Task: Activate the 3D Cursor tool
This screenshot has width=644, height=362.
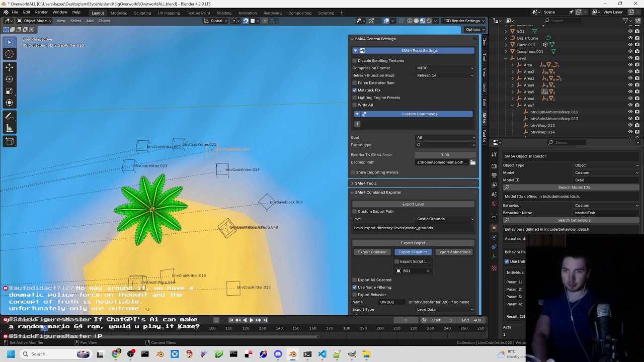Action: click(x=10, y=54)
